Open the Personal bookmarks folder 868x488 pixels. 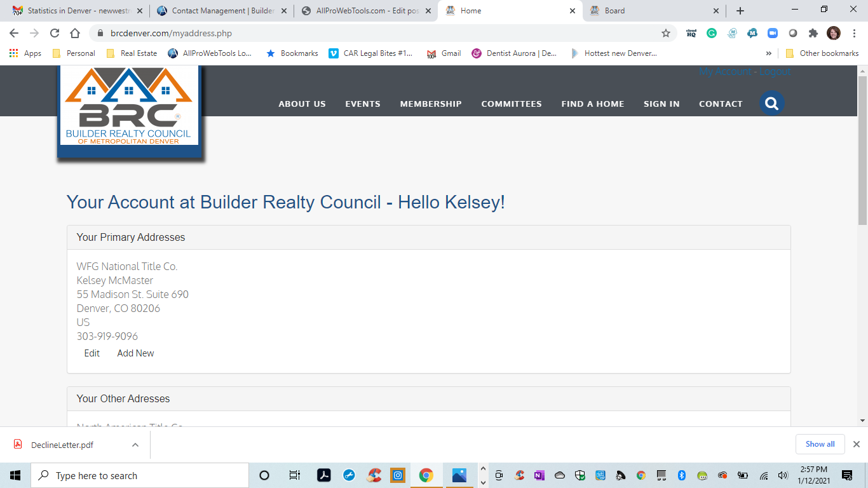[x=74, y=53]
